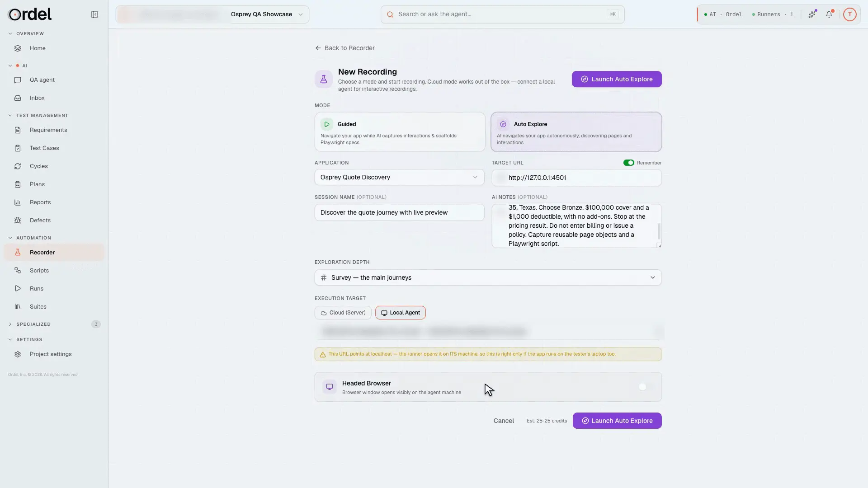
Task: Select Local Agent execution target
Action: coord(400,313)
